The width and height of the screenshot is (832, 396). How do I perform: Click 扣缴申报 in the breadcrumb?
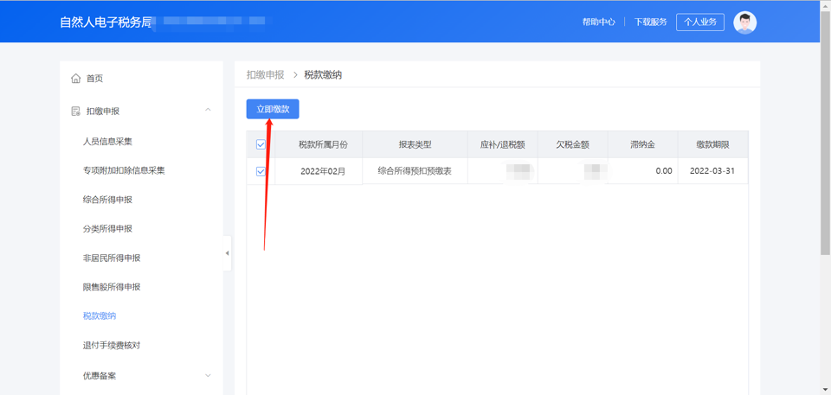click(x=265, y=75)
